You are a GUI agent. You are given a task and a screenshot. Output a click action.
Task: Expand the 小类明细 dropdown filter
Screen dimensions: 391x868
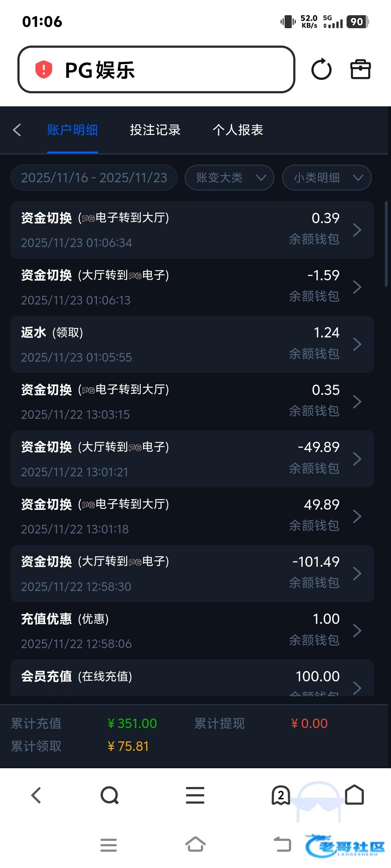point(327,178)
